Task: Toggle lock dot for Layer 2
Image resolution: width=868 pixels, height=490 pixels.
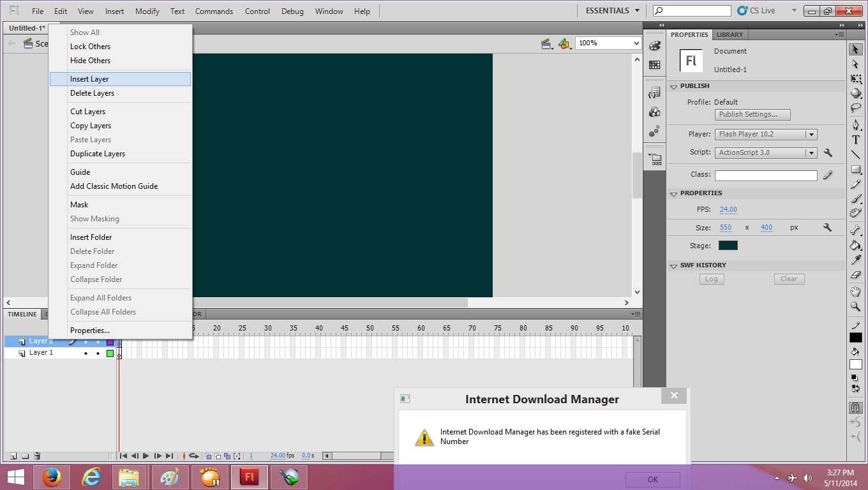Action: tap(98, 342)
